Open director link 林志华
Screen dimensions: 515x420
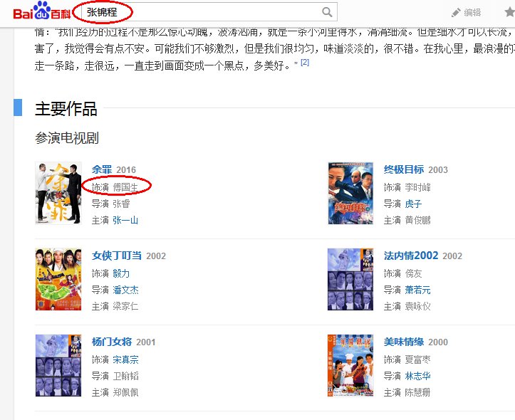coord(417,376)
